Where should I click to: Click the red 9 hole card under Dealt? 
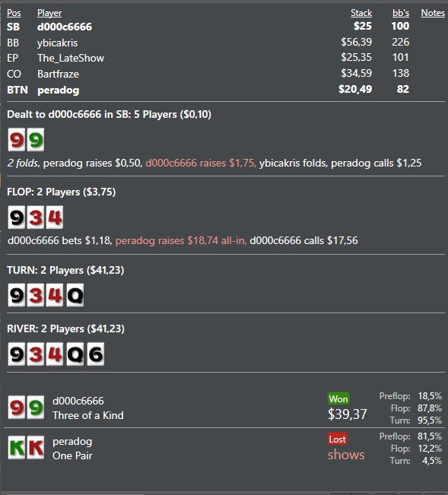(17, 140)
